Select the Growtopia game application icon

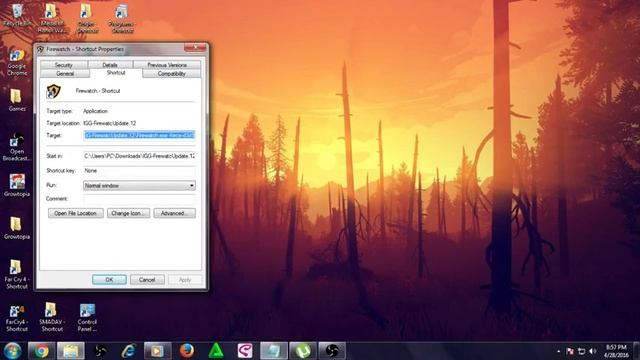(x=17, y=185)
